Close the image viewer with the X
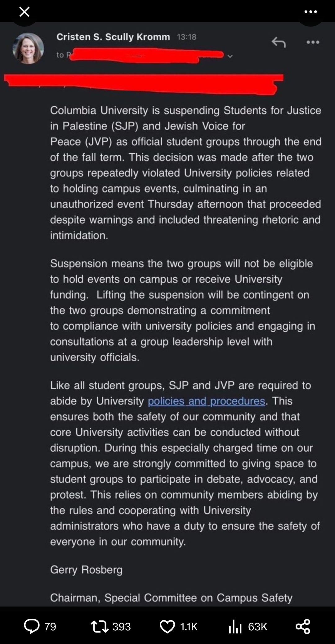Viewport: 335px width, 644px height. coord(24,12)
